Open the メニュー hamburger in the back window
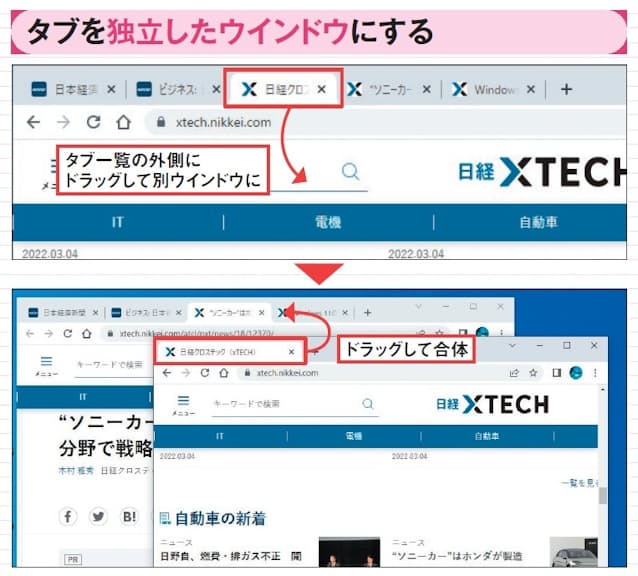Image resolution: width=638 pixels, height=576 pixels. (46, 365)
